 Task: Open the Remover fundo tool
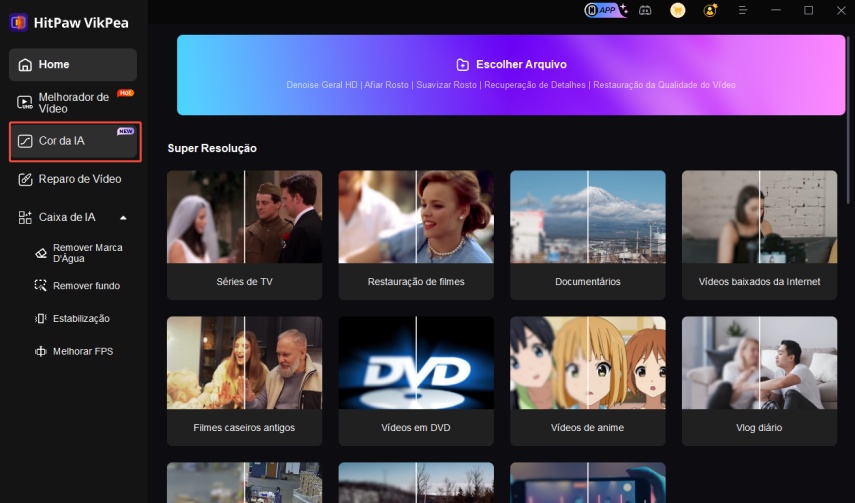pos(77,286)
